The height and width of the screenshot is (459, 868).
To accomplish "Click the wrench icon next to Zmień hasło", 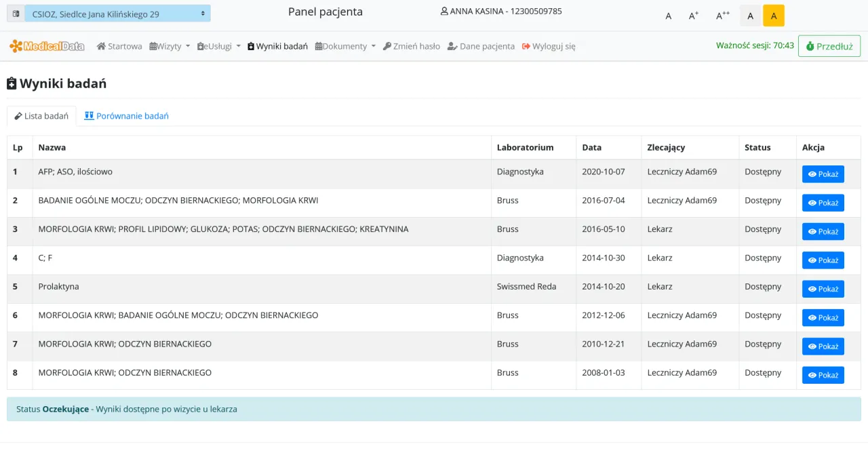I will pyautogui.click(x=387, y=47).
